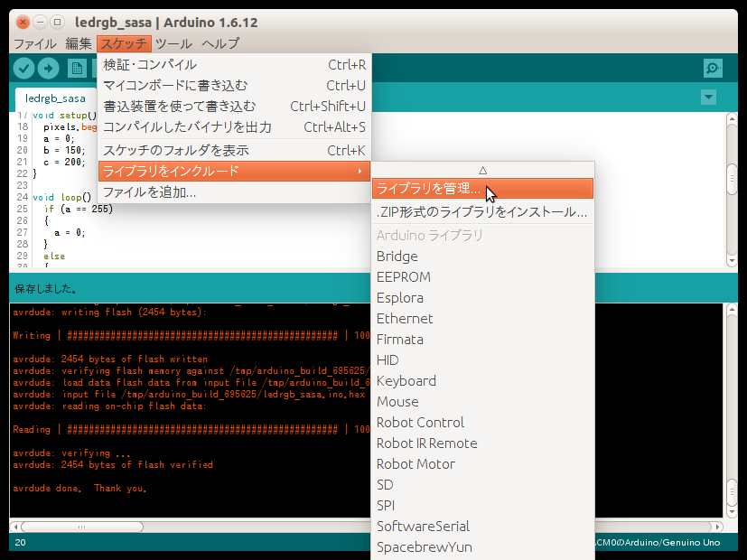Include the Ethernet library

point(482,319)
